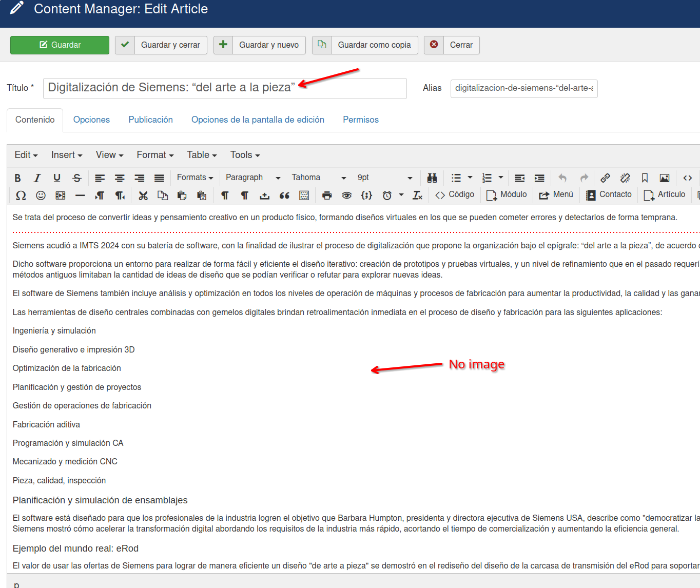This screenshot has width=700, height=588.
Task: Paste as plain text
Action: [202, 195]
